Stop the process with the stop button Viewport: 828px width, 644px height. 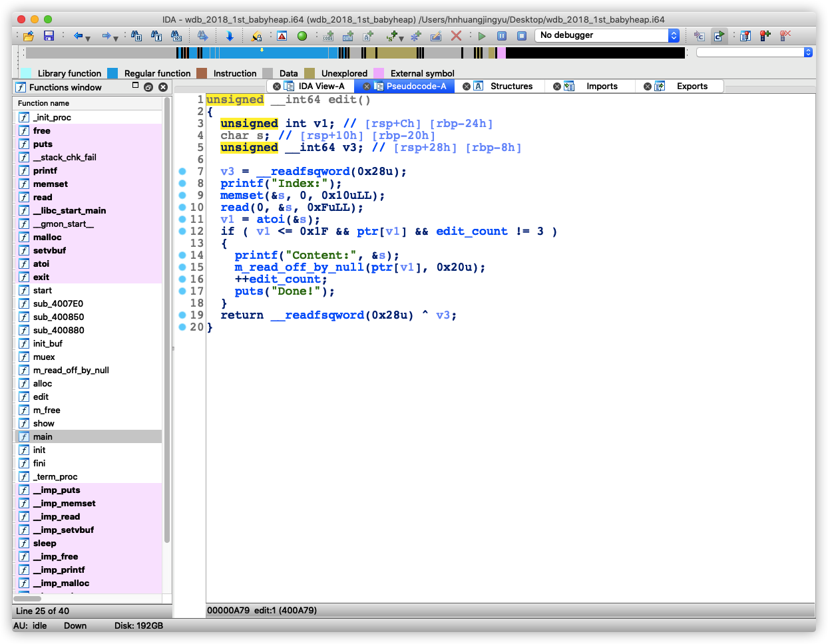point(522,36)
